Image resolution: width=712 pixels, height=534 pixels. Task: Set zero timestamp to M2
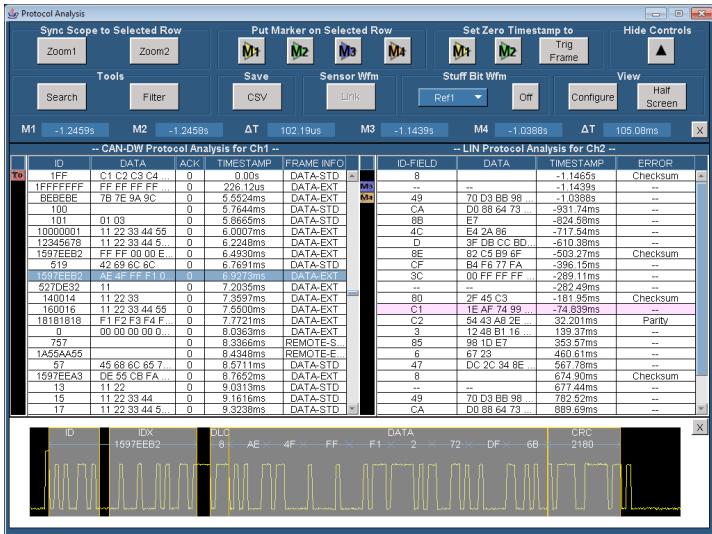508,51
